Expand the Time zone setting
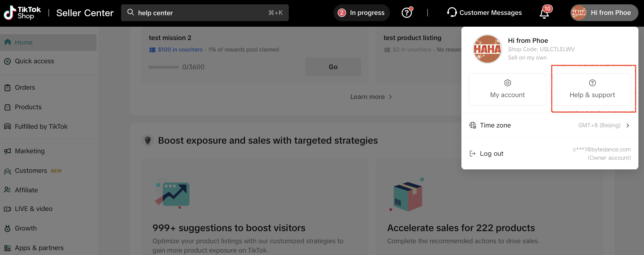Screen dimensions: 644x255 [x=550, y=125]
